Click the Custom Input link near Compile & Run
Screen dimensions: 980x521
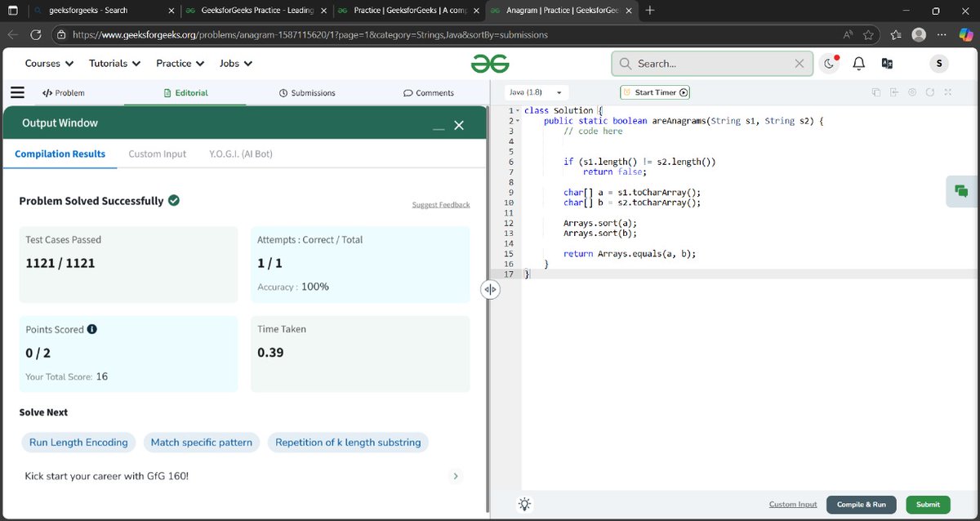pyautogui.click(x=793, y=505)
